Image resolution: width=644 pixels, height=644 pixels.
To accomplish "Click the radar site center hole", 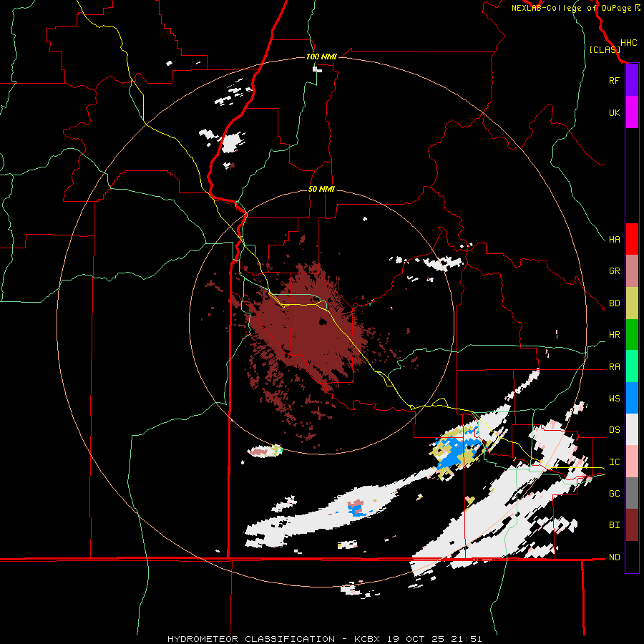I will point(323,323).
